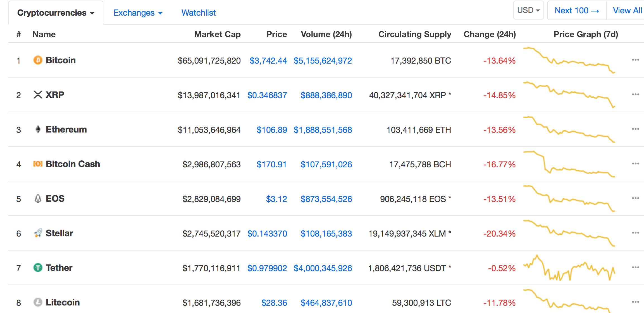
Task: Open the Stellar name link
Action: coord(59,233)
